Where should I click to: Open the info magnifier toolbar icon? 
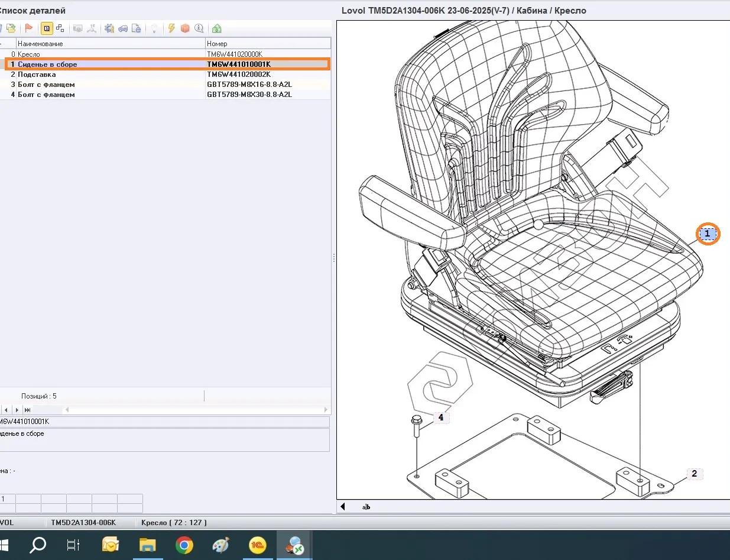tap(199, 28)
